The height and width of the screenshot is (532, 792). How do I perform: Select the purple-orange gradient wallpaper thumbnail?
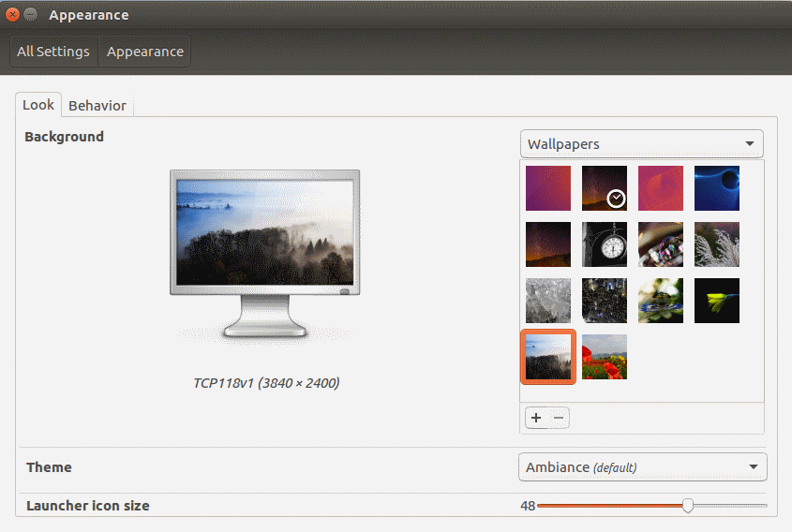click(548, 188)
